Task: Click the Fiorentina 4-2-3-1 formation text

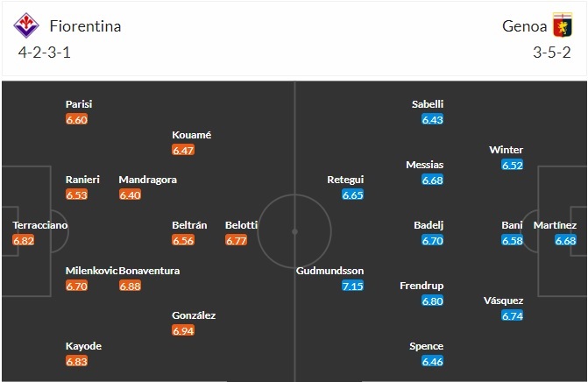Action: pyautogui.click(x=44, y=53)
